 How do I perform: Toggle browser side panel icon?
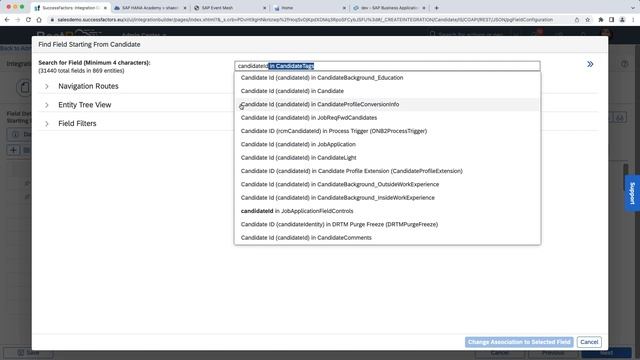tap(611, 20)
